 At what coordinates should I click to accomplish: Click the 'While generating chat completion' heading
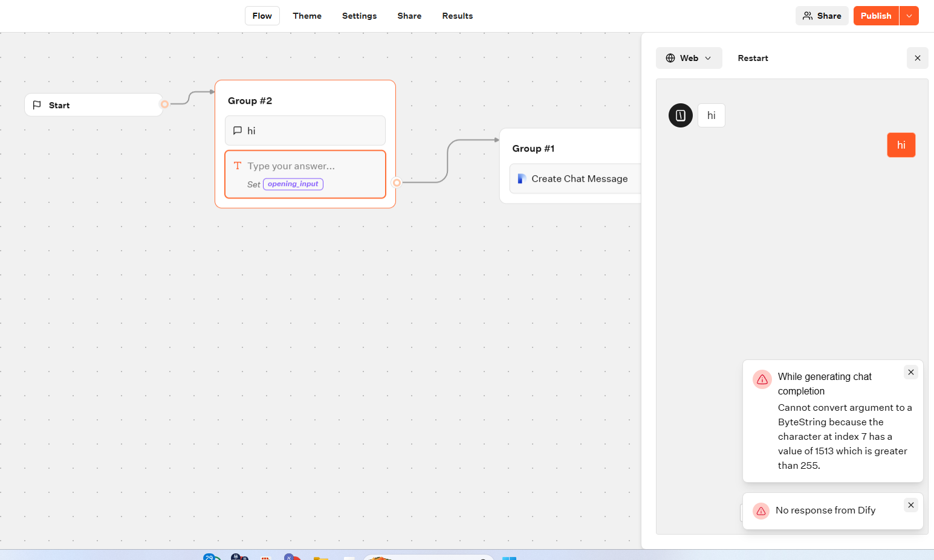[825, 384]
